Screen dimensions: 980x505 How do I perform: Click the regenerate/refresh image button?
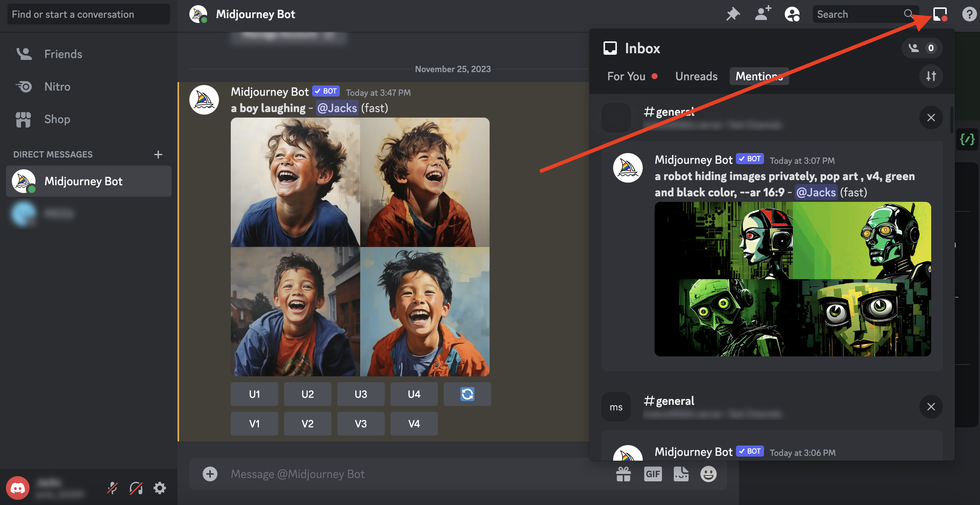coord(467,394)
